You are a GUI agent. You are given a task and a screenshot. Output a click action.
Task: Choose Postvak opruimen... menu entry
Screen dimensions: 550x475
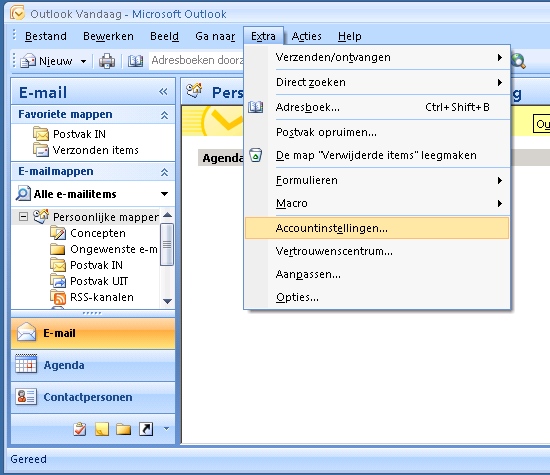377,132
